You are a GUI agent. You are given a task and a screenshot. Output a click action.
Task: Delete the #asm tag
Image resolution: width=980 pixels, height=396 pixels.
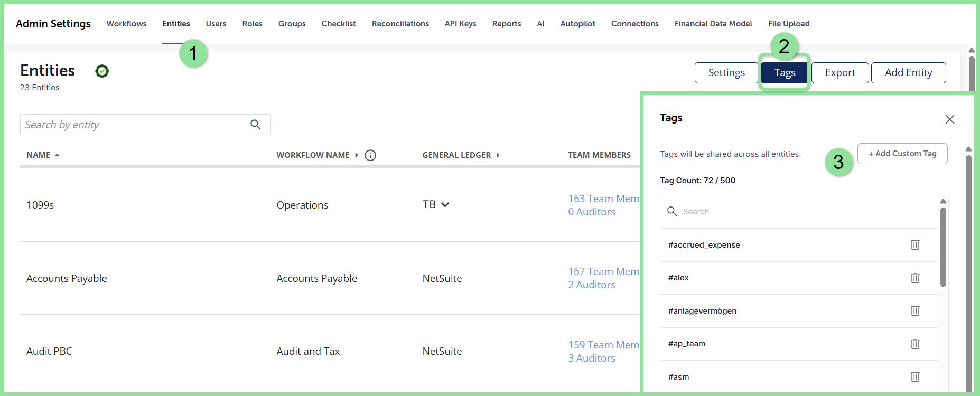(x=915, y=376)
